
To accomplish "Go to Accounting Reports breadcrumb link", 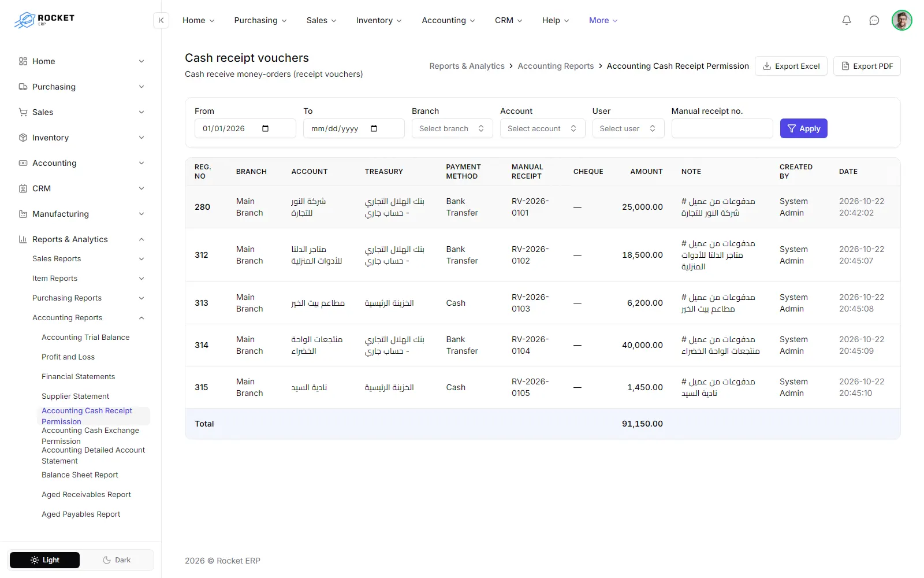I will point(556,66).
